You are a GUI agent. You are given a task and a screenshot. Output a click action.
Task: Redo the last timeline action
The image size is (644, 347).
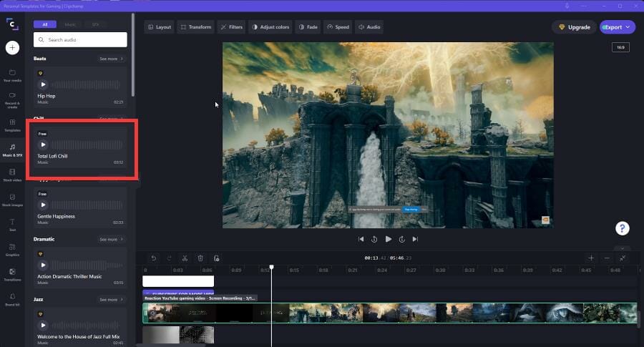click(x=169, y=258)
